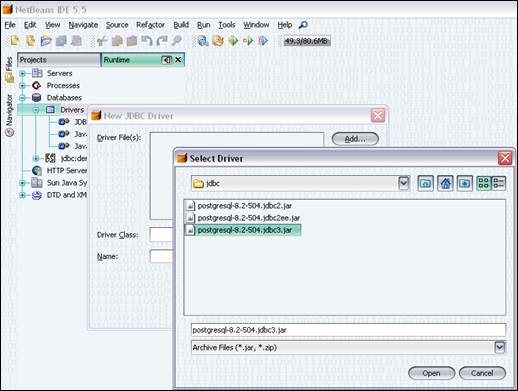Click the Home directory icon
The height and width of the screenshot is (391, 518).
pos(445,183)
